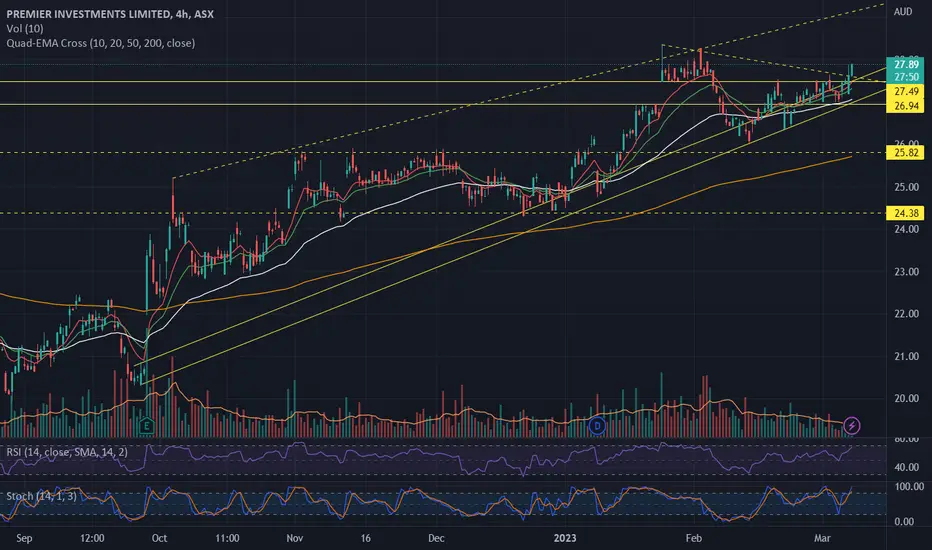
Task: Click the 26.94 yellow price label
Action: point(905,106)
